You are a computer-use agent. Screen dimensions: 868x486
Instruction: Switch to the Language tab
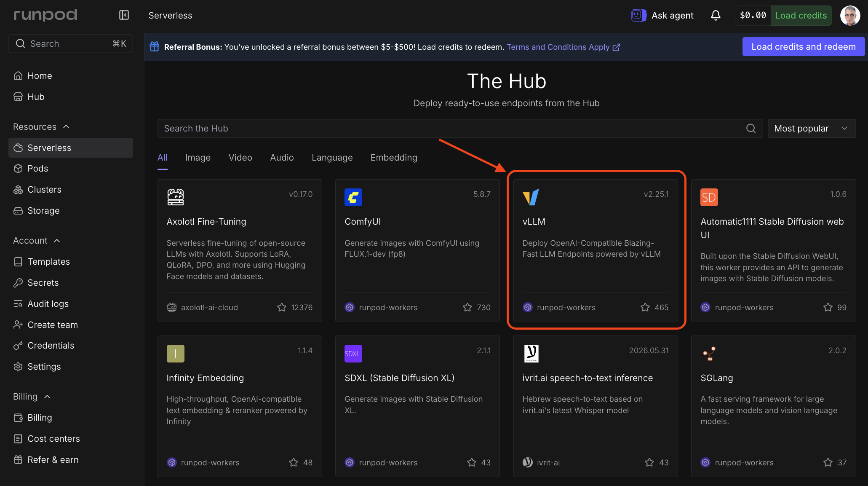pyautogui.click(x=332, y=158)
